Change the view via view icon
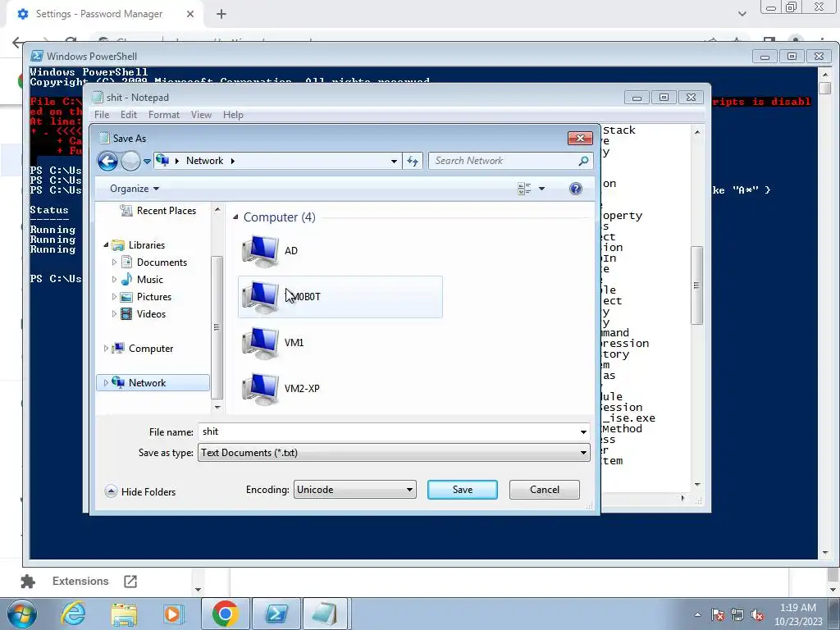Viewport: 840px width, 630px height. [524, 189]
